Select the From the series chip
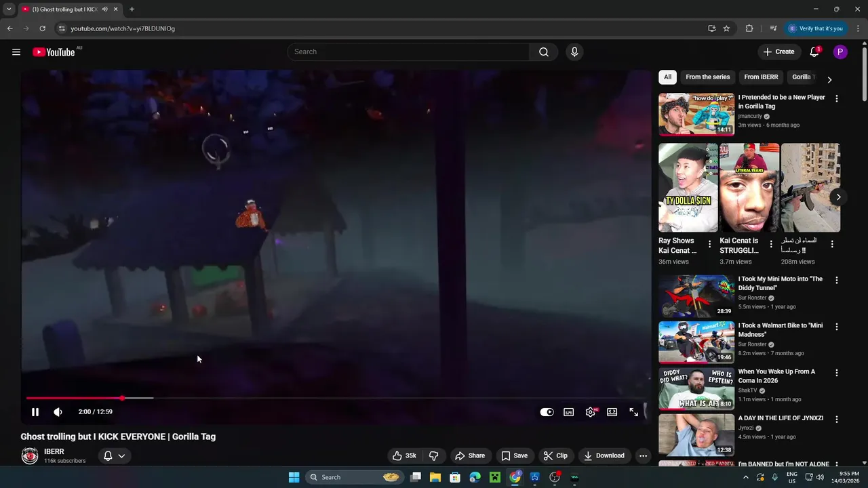The height and width of the screenshot is (488, 868). tap(708, 77)
